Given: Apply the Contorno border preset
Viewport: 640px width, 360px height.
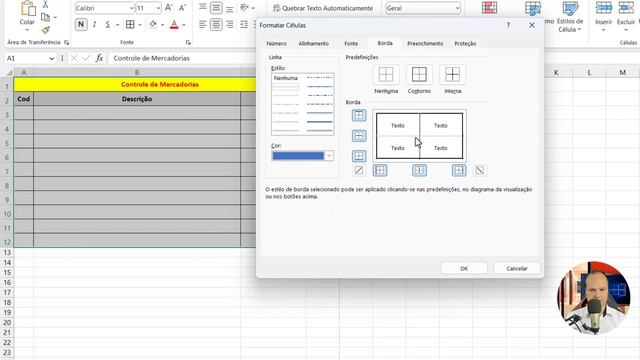Looking at the screenshot, I should 419,75.
